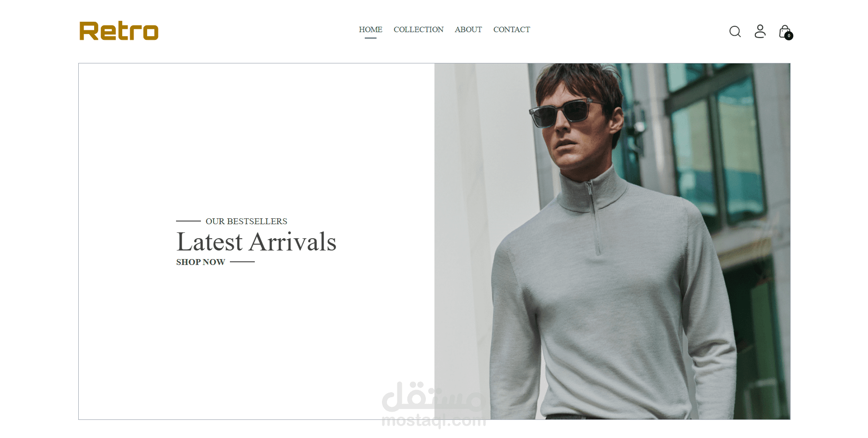Open the shopping bag cart icon
This screenshot has height=438, width=868.
click(785, 32)
